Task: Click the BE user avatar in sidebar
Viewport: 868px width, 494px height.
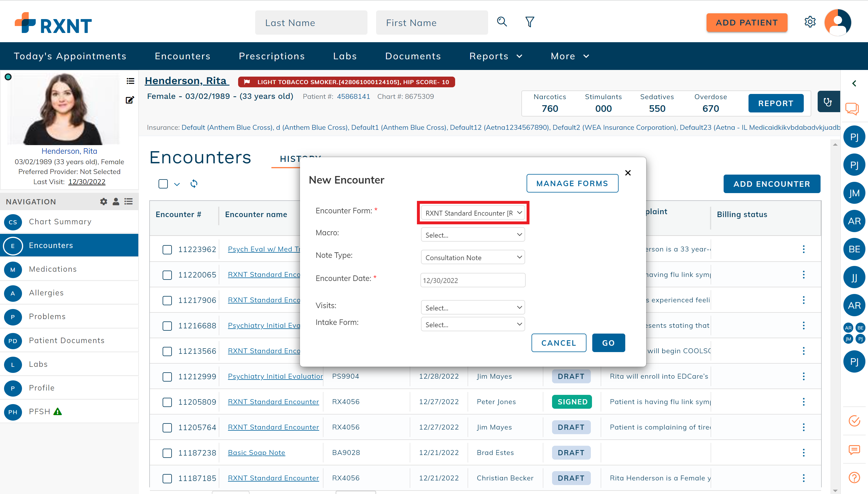Action: (854, 249)
